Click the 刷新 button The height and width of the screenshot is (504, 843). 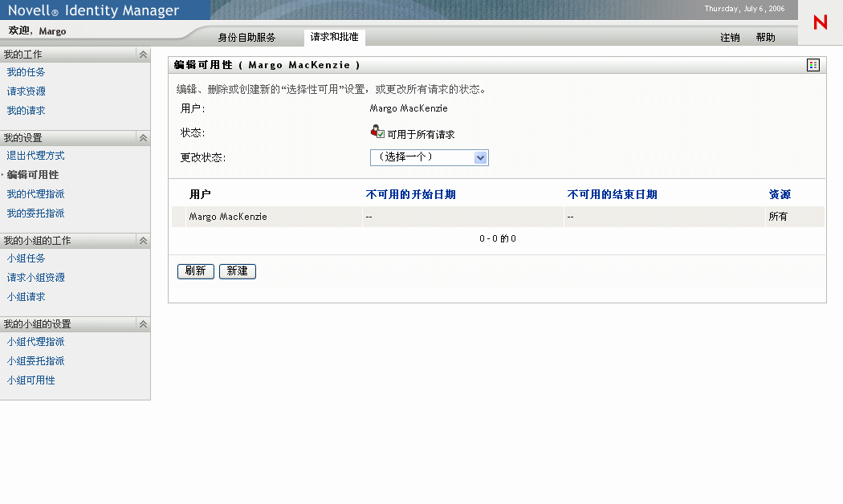tap(195, 271)
